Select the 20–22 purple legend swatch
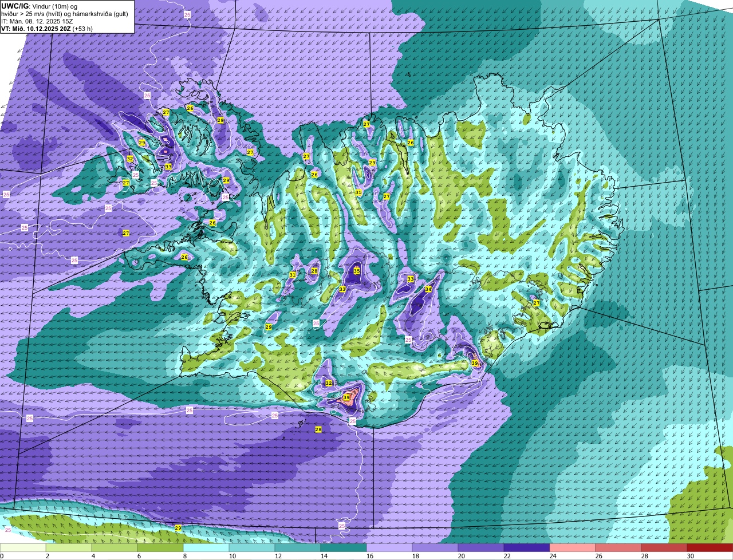 pyautogui.click(x=482, y=548)
